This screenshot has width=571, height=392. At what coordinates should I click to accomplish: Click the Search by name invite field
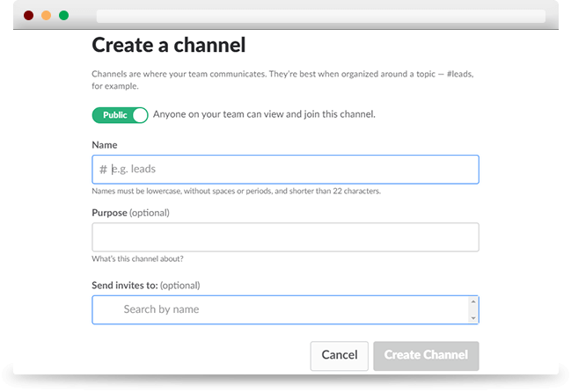click(281, 309)
